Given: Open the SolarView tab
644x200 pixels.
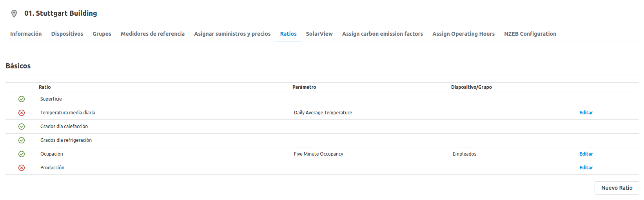Looking at the screenshot, I should coord(319,34).
